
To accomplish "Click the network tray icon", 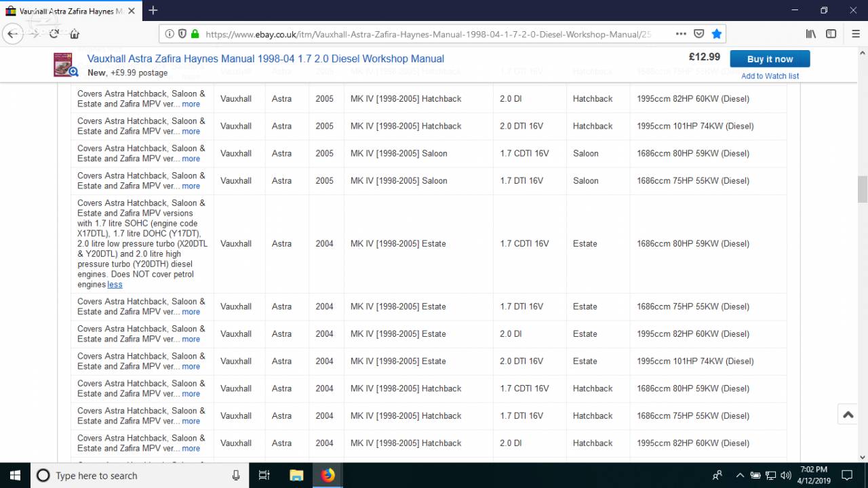I will (770, 476).
